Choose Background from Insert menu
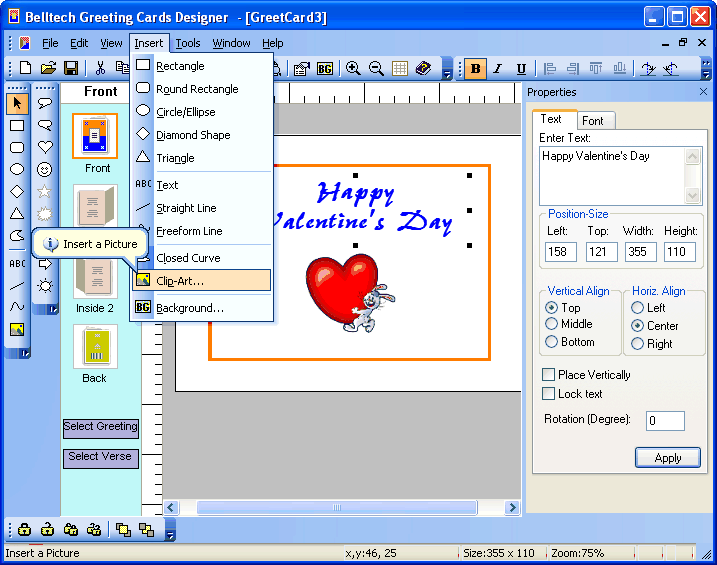This screenshot has height=565, width=717. click(202, 308)
